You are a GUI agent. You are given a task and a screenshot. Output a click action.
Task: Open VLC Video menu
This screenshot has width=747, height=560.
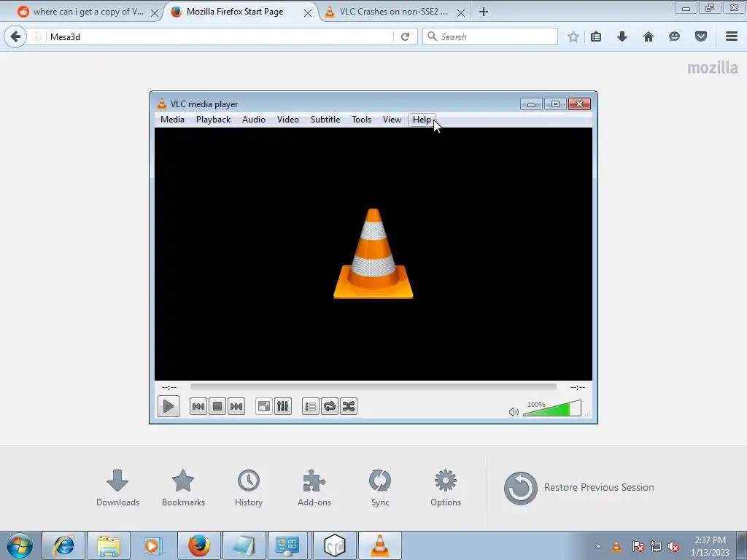[287, 120]
